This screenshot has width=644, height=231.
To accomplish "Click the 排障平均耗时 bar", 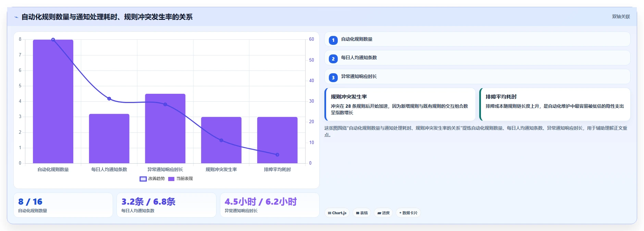I will pos(277,140).
